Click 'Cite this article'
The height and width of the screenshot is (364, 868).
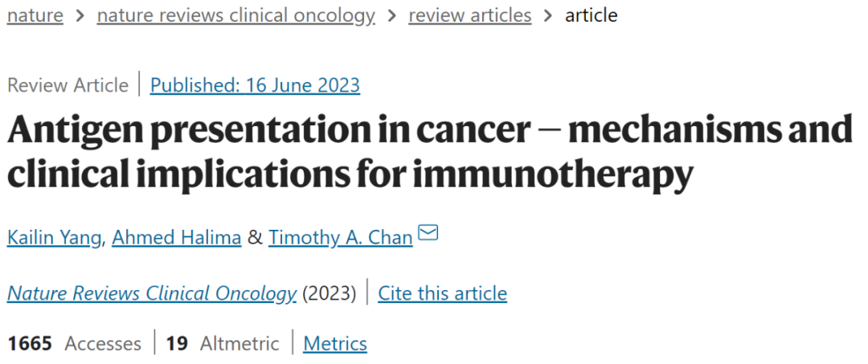click(442, 293)
